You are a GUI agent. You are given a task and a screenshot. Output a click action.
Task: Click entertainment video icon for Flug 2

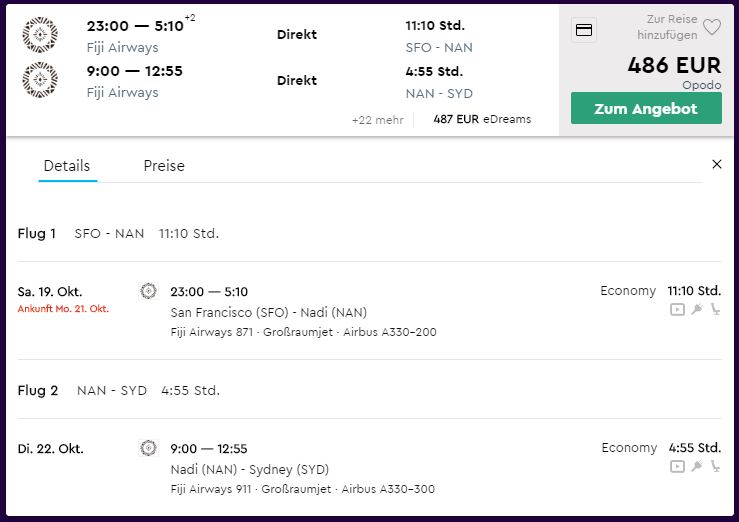[677, 466]
